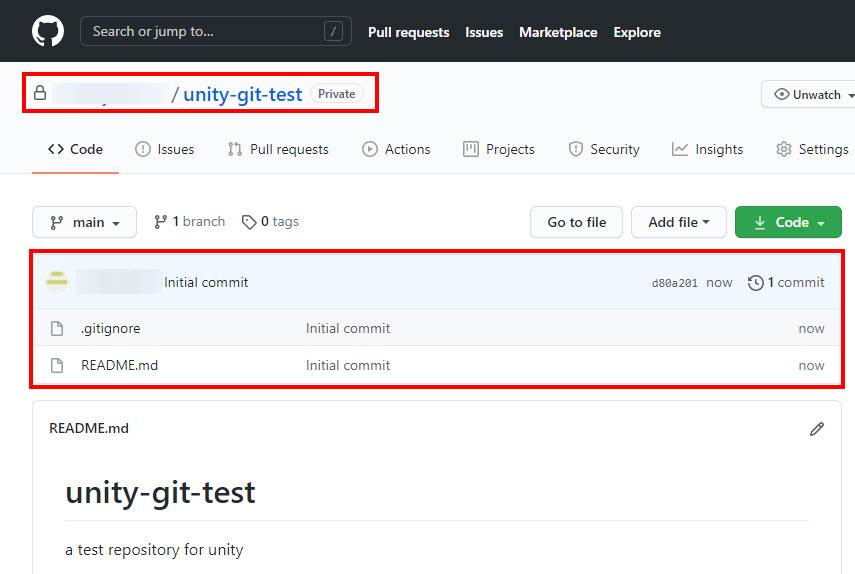855x574 pixels.
Task: Open the Projects tab
Action: (x=498, y=149)
